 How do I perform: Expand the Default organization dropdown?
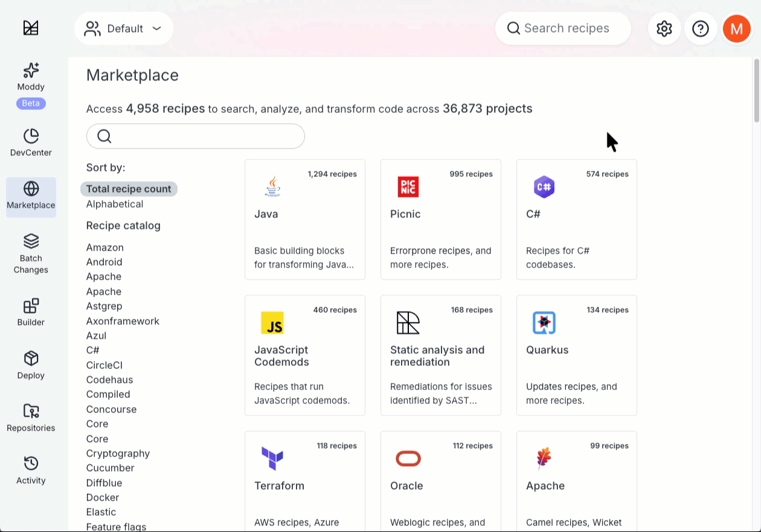[x=124, y=28]
